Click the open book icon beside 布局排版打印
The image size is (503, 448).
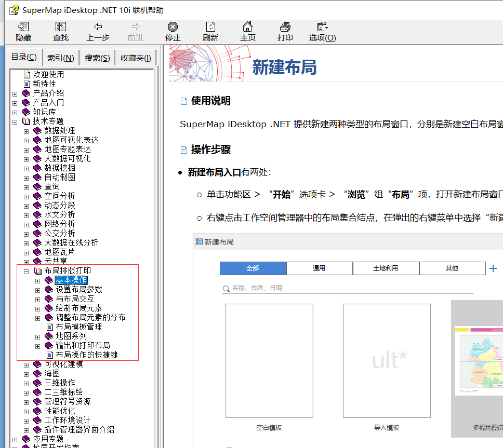point(37,271)
